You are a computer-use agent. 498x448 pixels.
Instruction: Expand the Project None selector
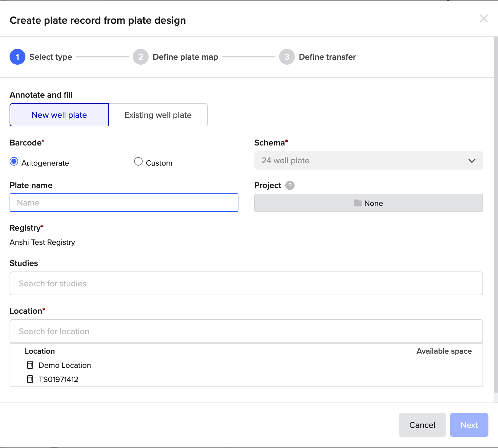tap(369, 203)
